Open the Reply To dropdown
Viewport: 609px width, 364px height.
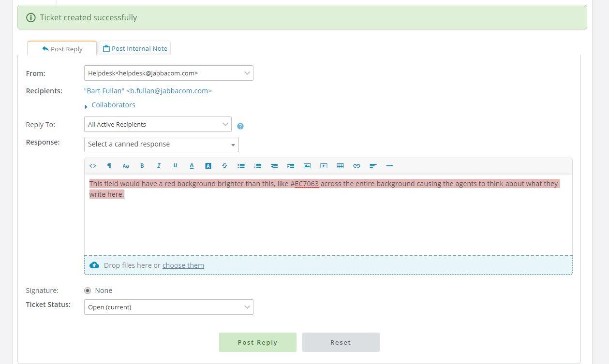[x=158, y=124]
